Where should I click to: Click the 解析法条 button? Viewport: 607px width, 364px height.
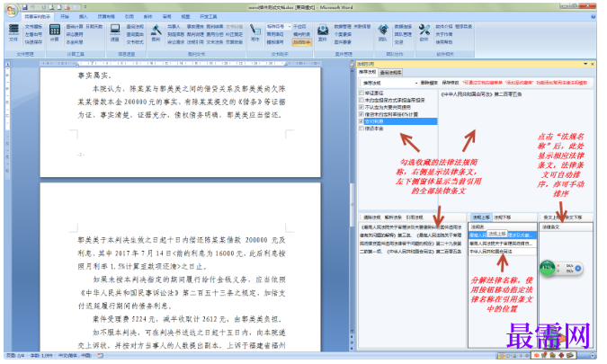point(393,217)
